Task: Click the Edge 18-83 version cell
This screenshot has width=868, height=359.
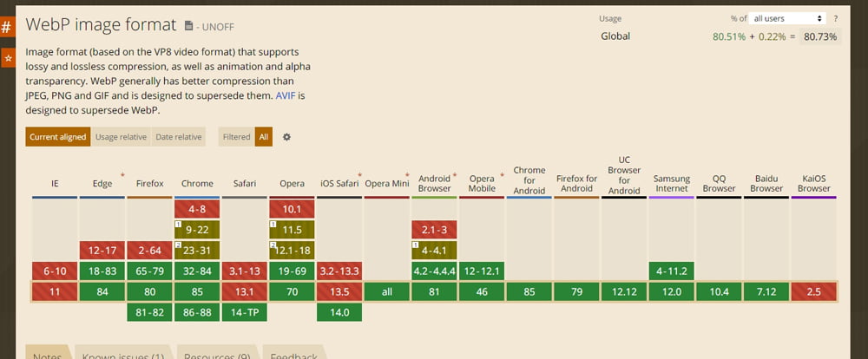Action: [102, 271]
